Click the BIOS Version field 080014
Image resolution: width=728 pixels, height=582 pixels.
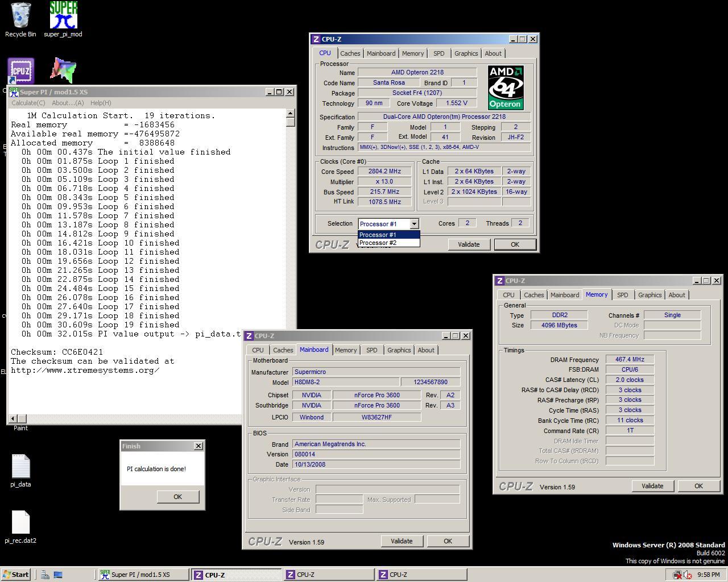tap(376, 454)
